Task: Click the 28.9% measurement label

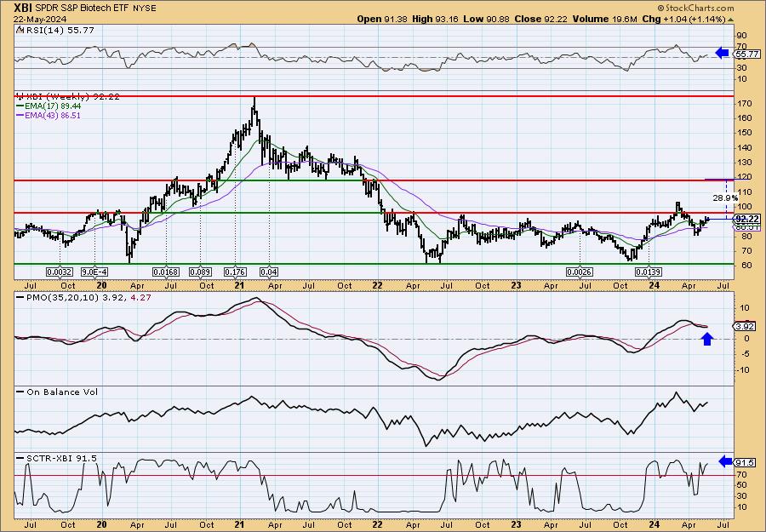Action: (724, 198)
